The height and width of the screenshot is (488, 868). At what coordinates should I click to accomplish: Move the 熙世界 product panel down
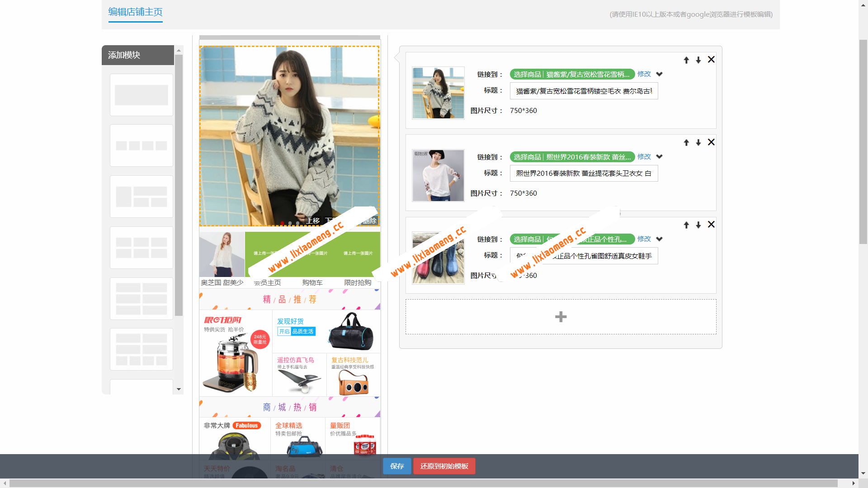(x=698, y=142)
